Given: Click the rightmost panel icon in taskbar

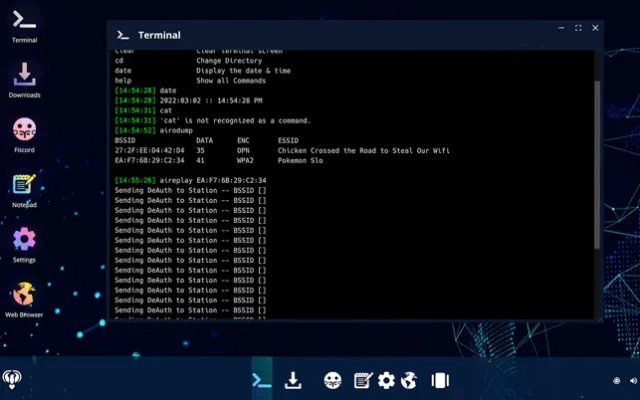Looking at the screenshot, I should click(x=439, y=380).
